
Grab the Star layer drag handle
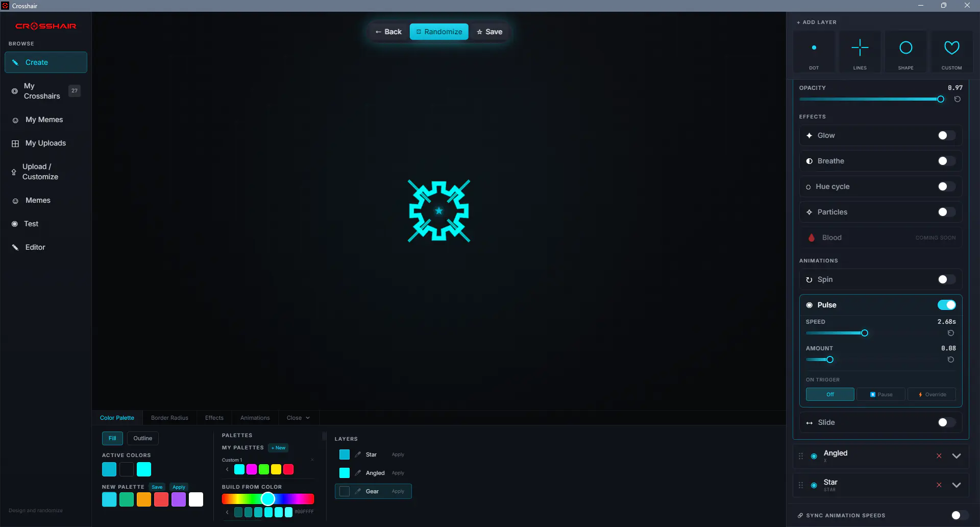801,485
